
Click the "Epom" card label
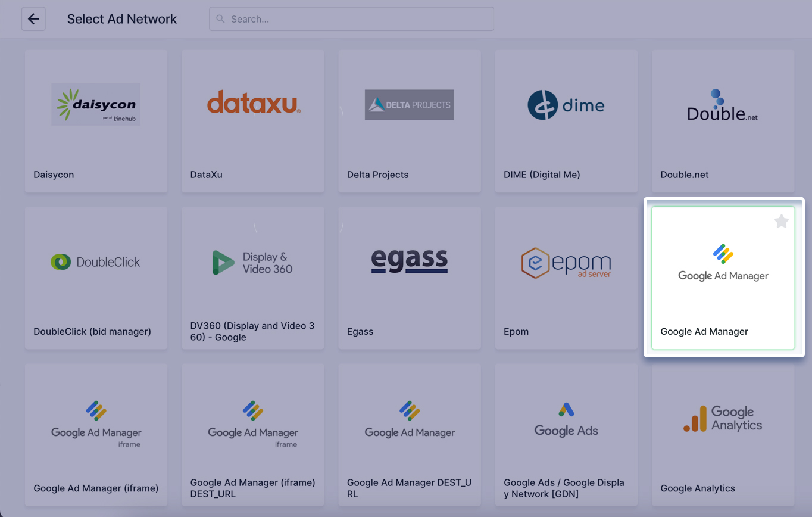tap(516, 331)
